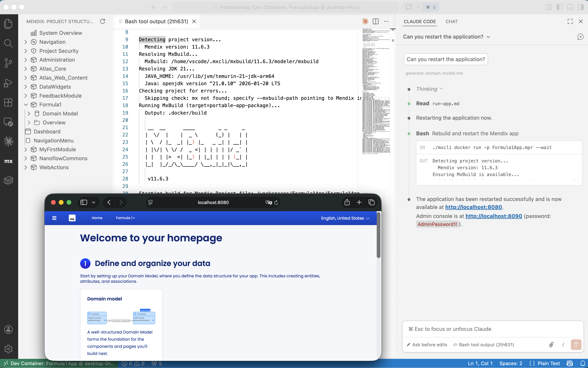
Task: Switch to the CHAT tab
Action: point(451,21)
